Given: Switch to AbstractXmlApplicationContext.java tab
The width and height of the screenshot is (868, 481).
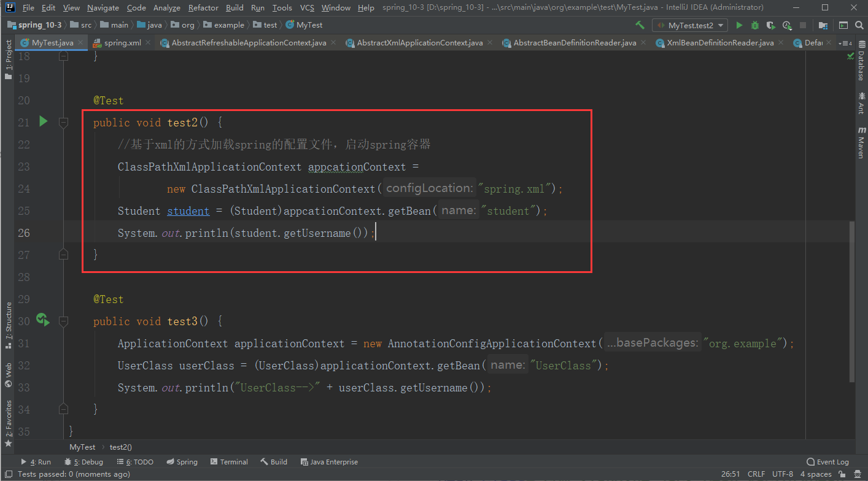Looking at the screenshot, I should 419,43.
